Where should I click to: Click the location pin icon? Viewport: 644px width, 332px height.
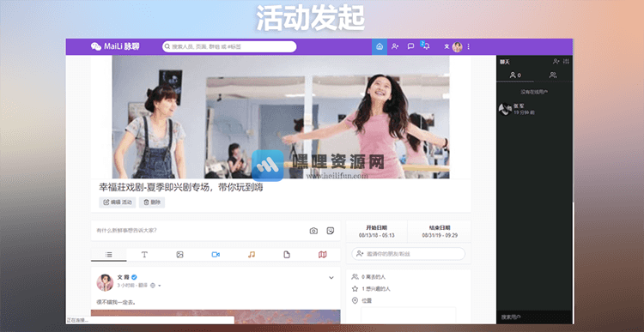[x=355, y=301]
